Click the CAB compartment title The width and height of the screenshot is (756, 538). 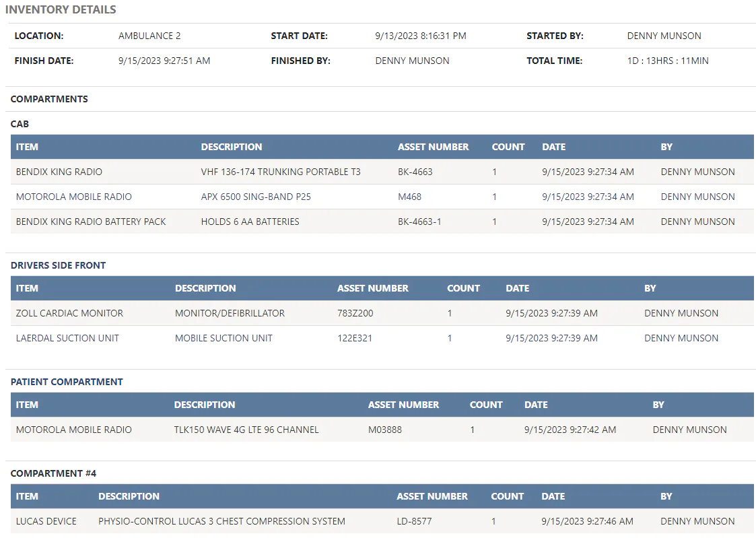tap(20, 124)
